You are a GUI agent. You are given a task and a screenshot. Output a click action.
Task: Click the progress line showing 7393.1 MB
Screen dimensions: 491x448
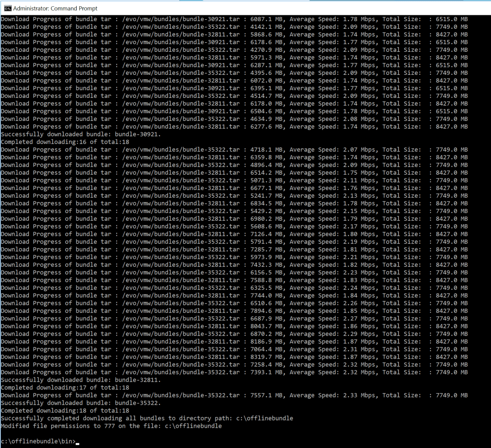tap(234, 372)
